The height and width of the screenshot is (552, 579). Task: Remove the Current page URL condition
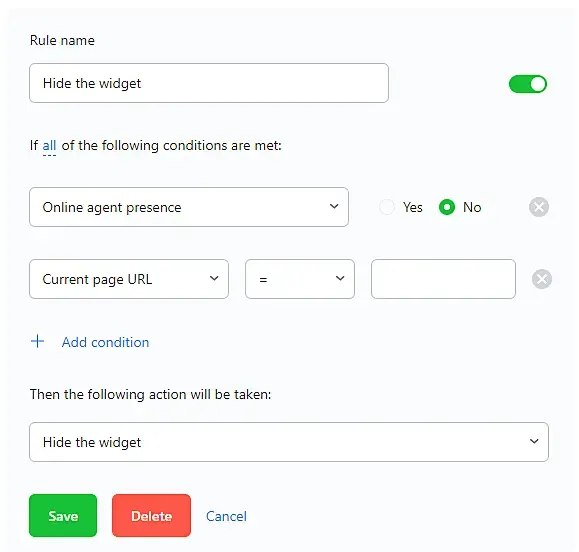[542, 279]
